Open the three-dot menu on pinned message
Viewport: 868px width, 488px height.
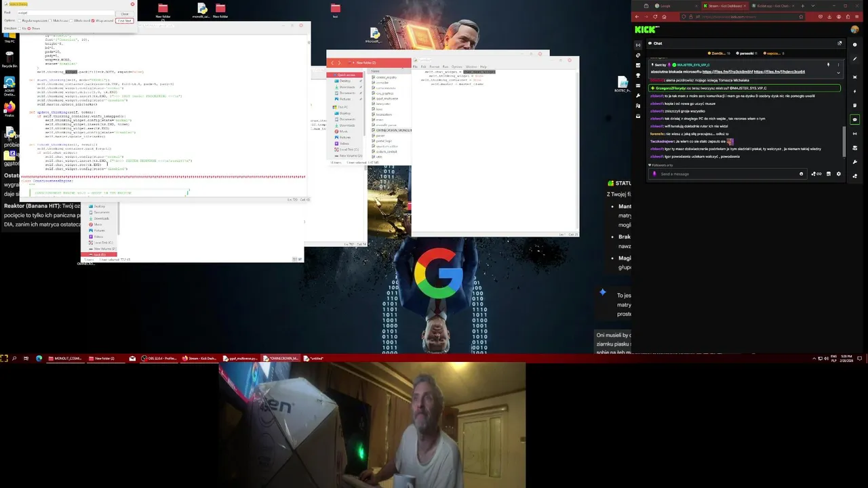(838, 64)
